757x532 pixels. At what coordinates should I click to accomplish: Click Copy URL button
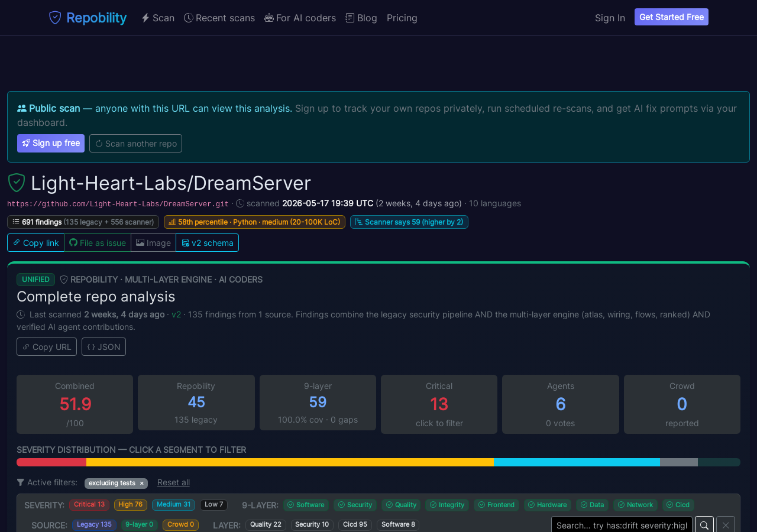(47, 346)
